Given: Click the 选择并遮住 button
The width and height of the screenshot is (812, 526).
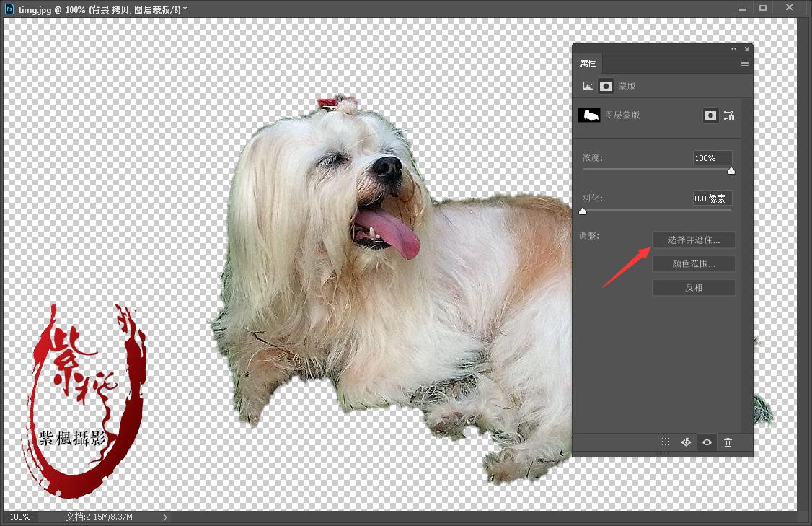Looking at the screenshot, I should click(694, 240).
